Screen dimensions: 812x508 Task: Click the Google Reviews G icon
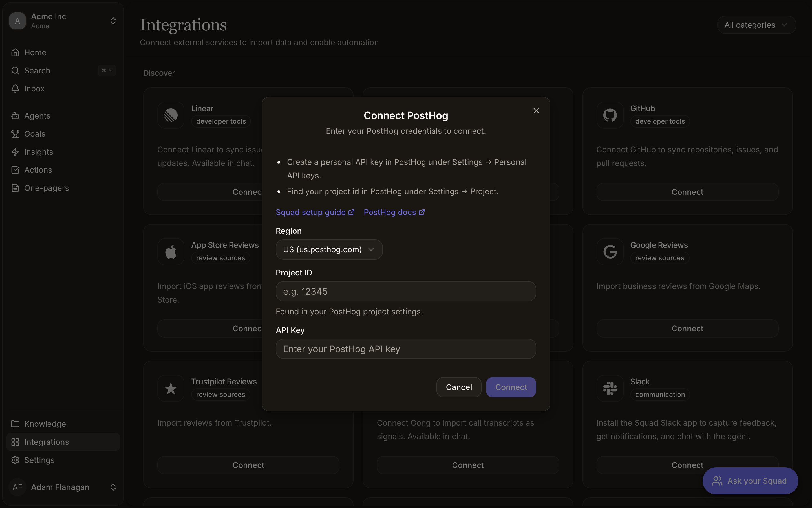coord(610,252)
